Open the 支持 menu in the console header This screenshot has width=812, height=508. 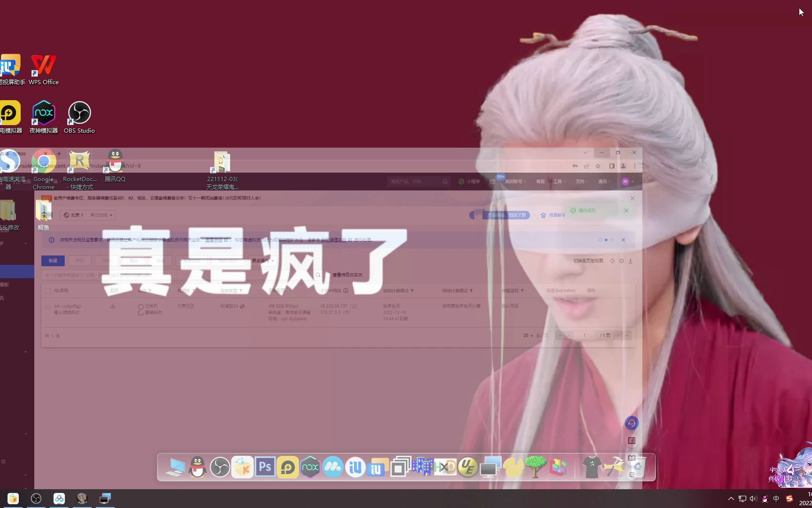pyautogui.click(x=582, y=182)
